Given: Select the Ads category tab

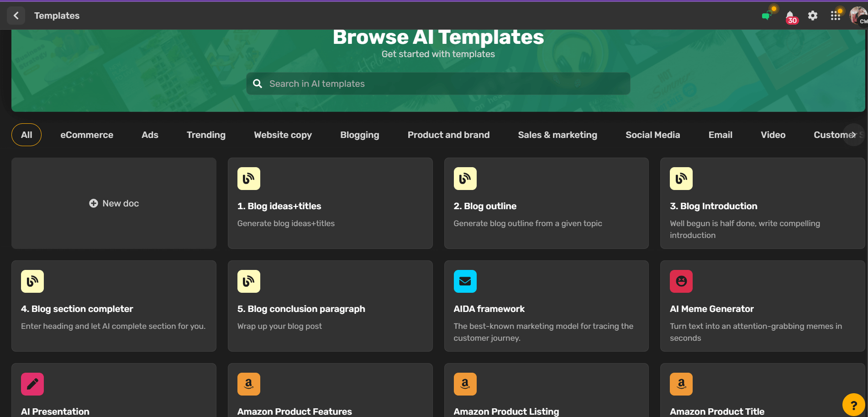Looking at the screenshot, I should pos(150,135).
